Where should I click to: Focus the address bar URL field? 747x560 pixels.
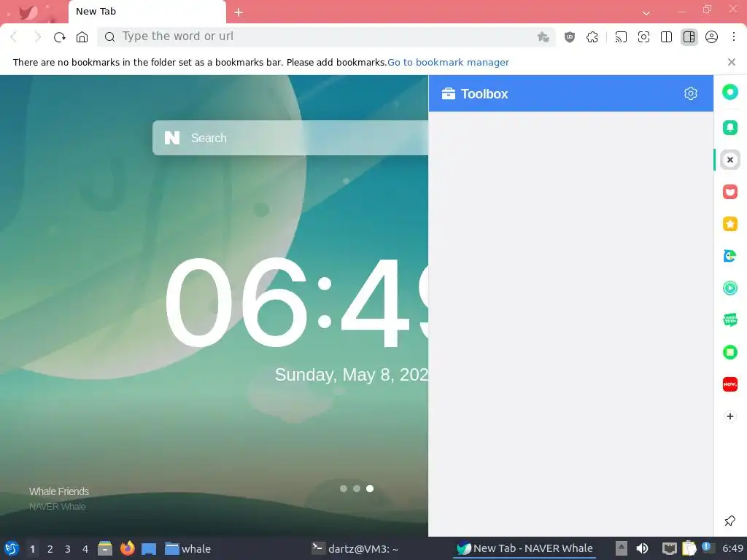326,36
